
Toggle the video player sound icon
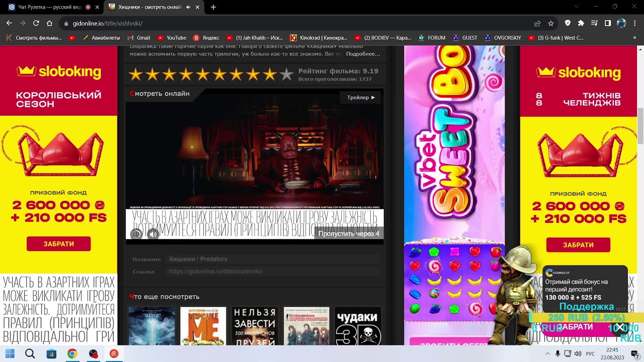pos(153,234)
